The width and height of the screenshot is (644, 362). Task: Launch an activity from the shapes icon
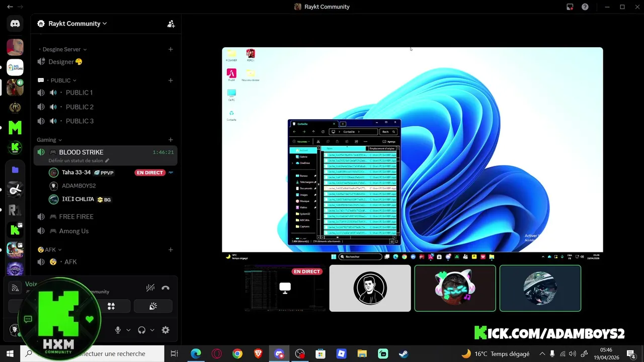click(111, 306)
